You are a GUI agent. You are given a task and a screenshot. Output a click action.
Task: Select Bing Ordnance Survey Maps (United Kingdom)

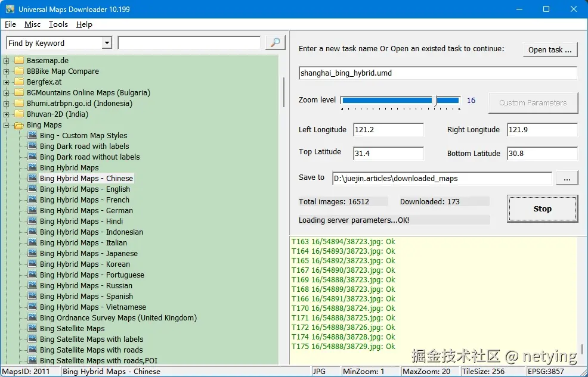[118, 318]
